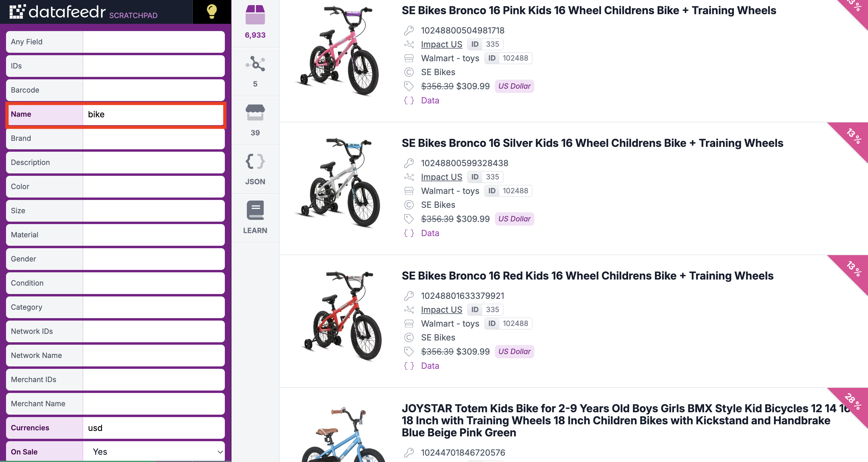Follow the Impact US link on Red bike
Viewport: 868px width, 462px height.
pyautogui.click(x=442, y=310)
